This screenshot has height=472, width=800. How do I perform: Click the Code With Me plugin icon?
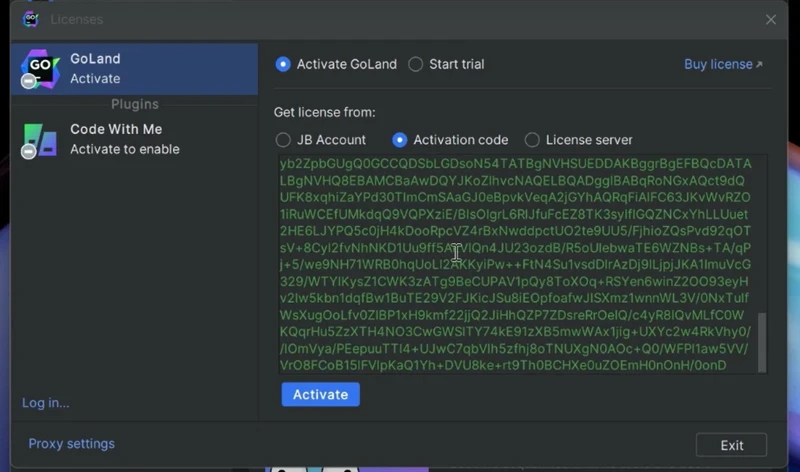[40, 139]
